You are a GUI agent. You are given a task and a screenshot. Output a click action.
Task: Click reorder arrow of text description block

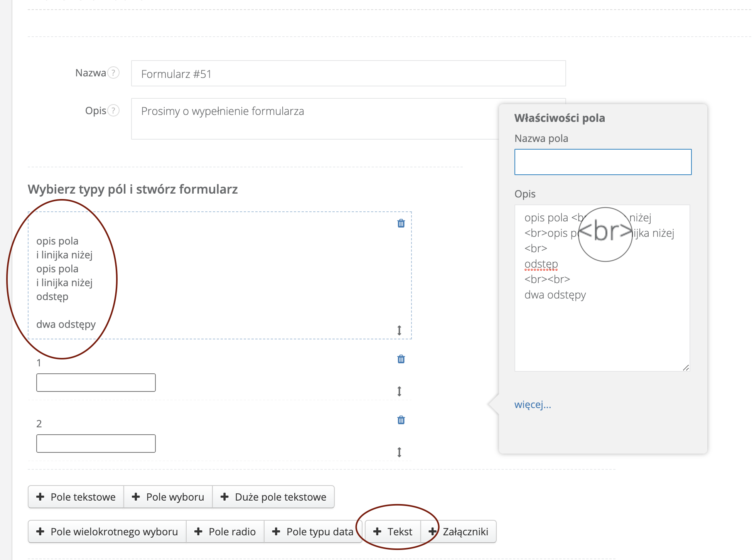(x=400, y=330)
